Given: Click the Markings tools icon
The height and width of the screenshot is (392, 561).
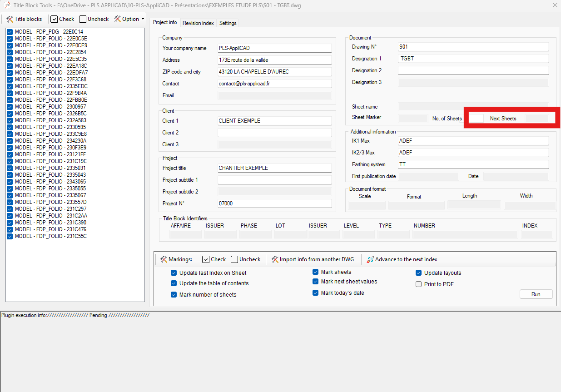Looking at the screenshot, I should pyautogui.click(x=164, y=259).
